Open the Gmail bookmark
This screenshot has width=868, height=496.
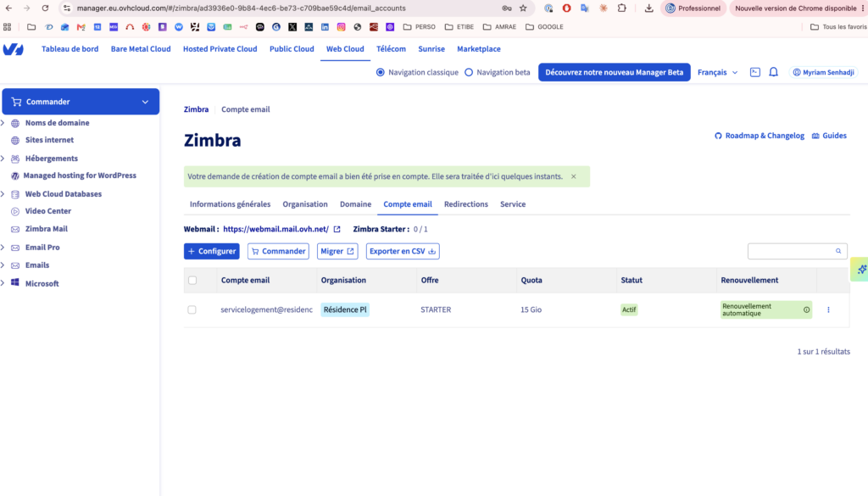81,26
